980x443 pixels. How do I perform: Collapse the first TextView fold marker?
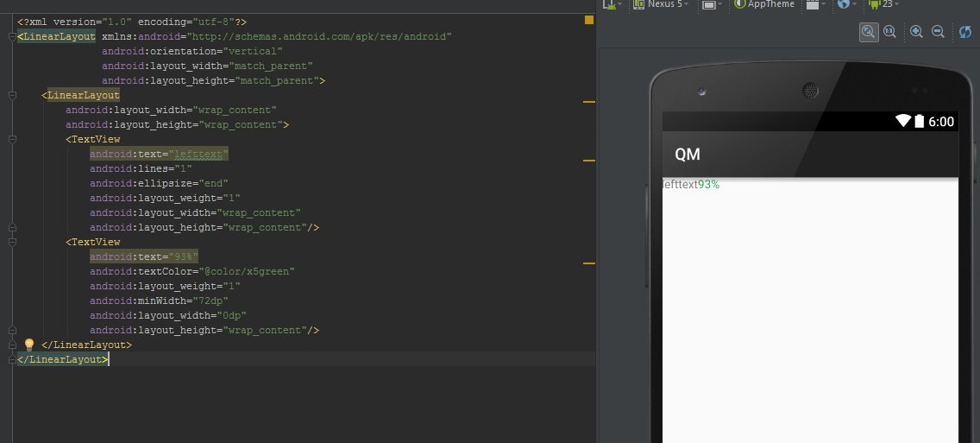point(12,140)
